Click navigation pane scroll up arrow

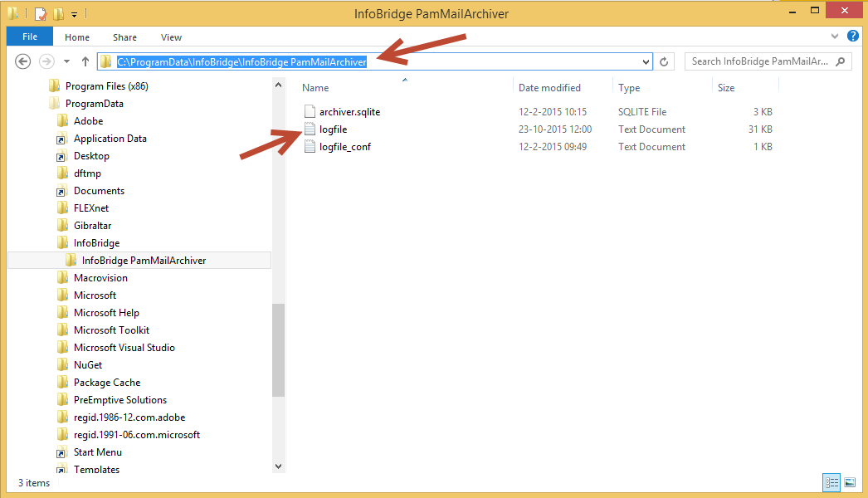tap(279, 85)
